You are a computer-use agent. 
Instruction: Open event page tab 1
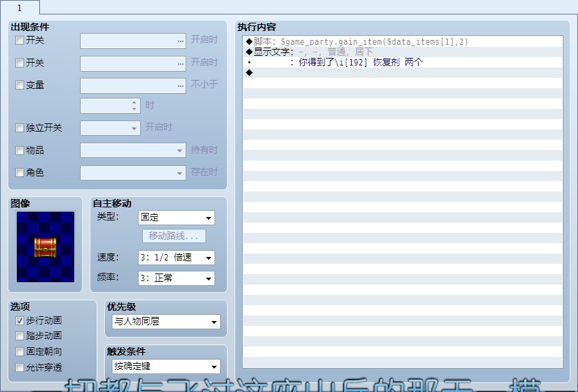click(x=19, y=8)
